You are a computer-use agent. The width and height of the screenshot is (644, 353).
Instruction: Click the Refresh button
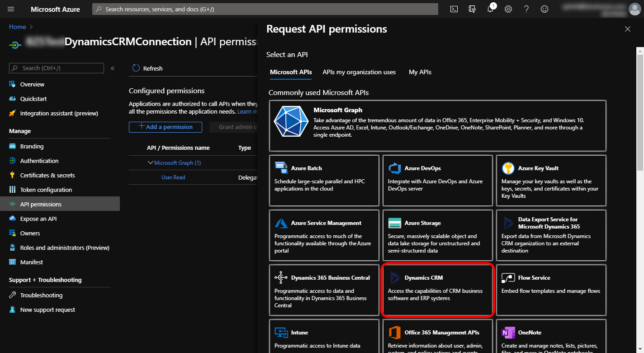(x=147, y=68)
